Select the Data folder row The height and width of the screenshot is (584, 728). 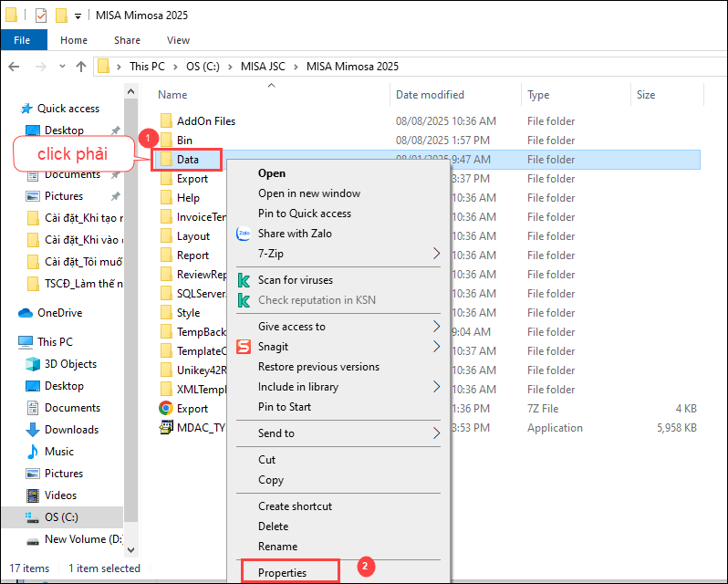[426, 159]
